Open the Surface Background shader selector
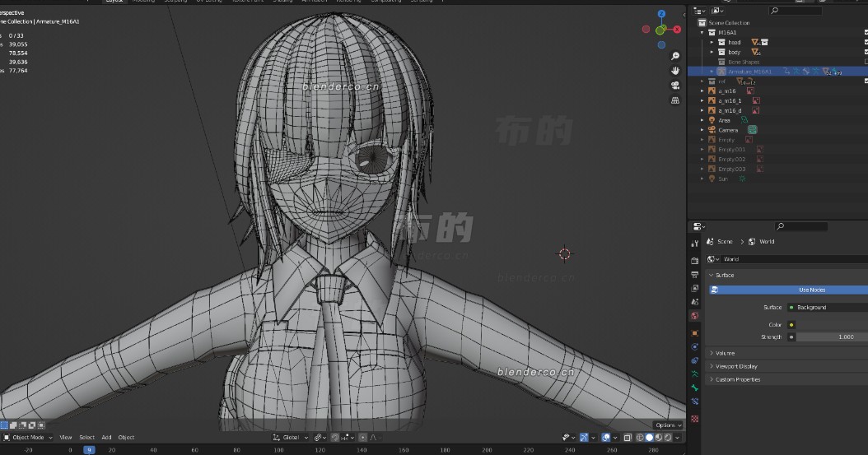The width and height of the screenshot is (868, 455). click(827, 308)
